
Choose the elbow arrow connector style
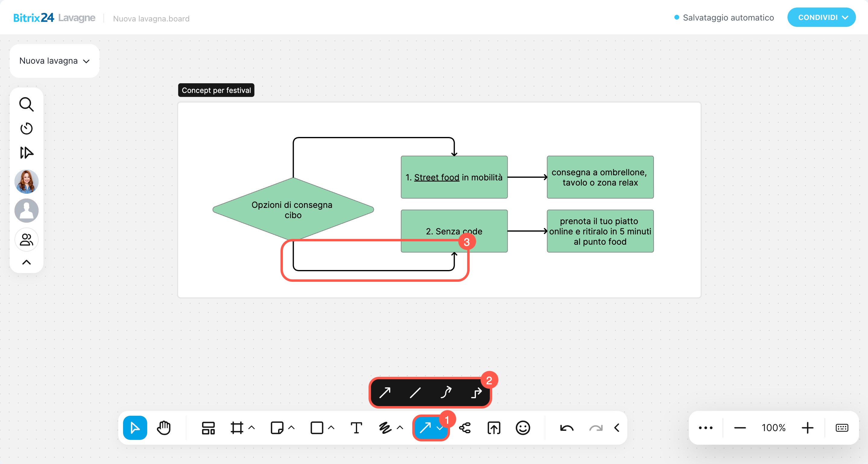tap(476, 392)
